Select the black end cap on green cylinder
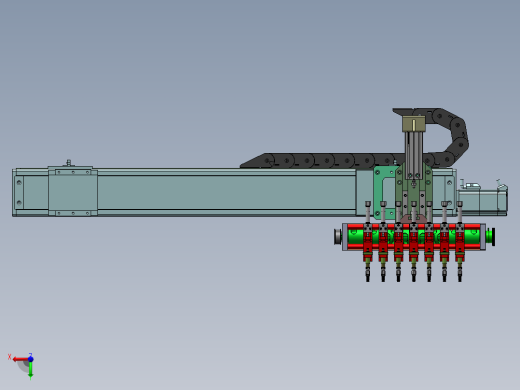 (493, 237)
